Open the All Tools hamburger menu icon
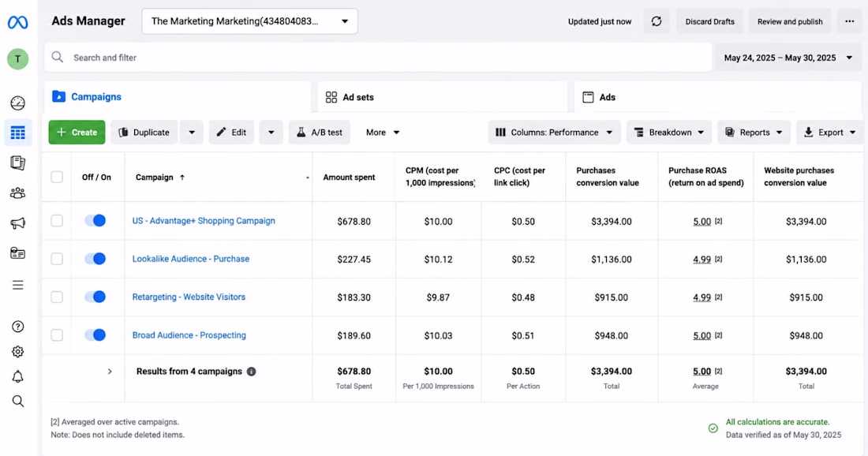The width and height of the screenshot is (868, 456). click(17, 285)
